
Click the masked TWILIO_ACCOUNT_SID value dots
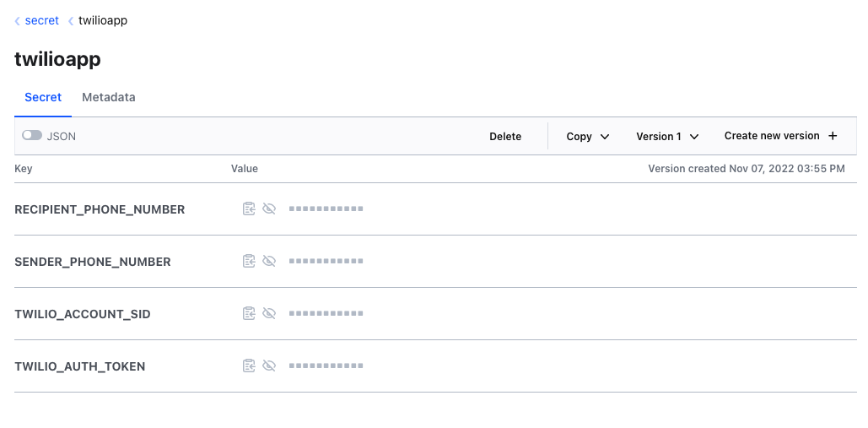326,313
